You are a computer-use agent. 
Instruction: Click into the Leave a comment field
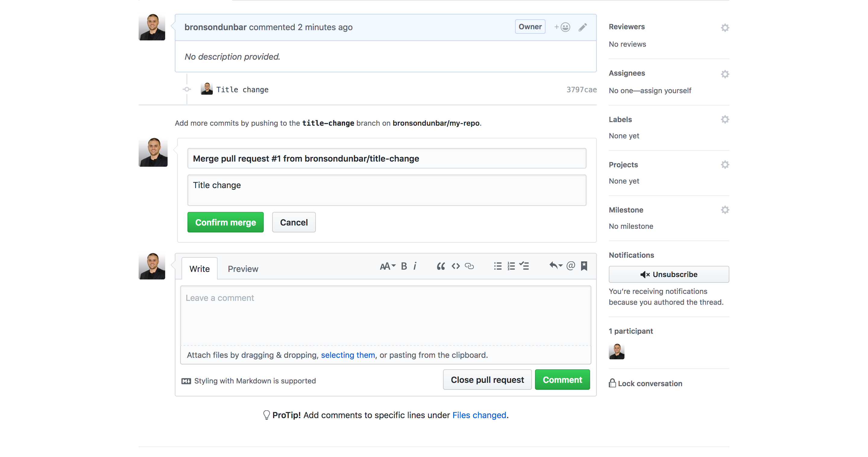pyautogui.click(x=385, y=315)
